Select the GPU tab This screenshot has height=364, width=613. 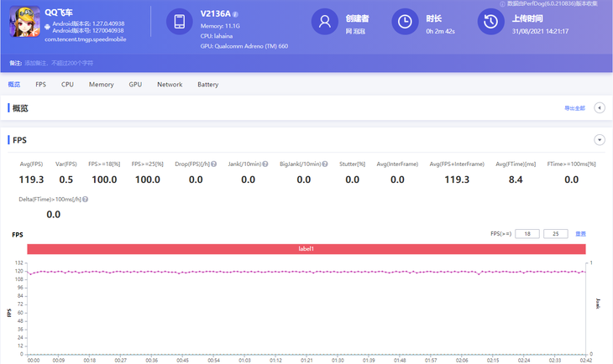coord(135,85)
